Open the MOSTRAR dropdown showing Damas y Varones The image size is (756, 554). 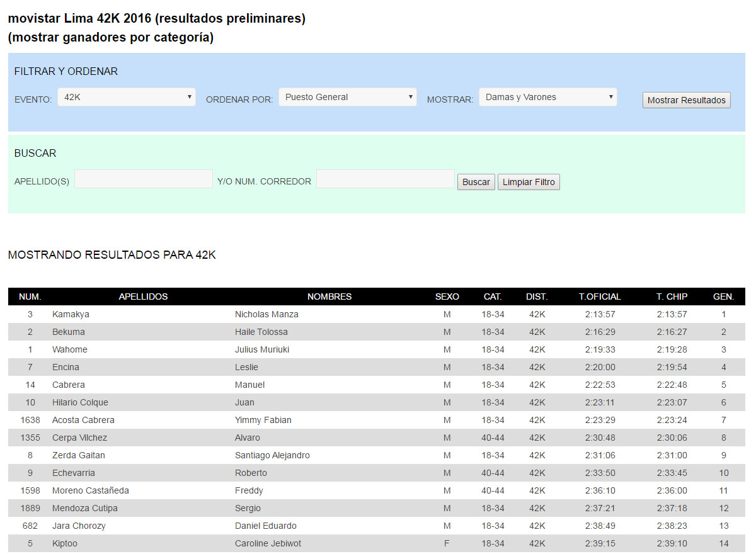(x=548, y=97)
